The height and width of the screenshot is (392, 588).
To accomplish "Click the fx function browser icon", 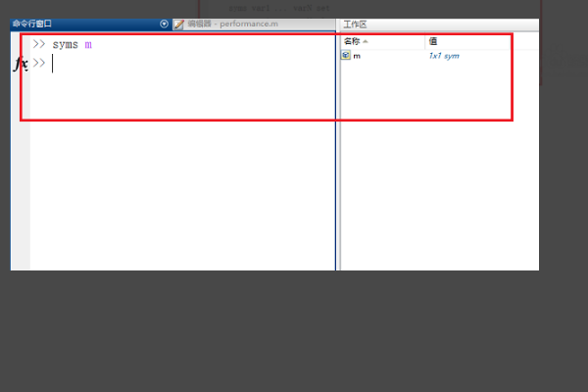I will click(x=21, y=64).
